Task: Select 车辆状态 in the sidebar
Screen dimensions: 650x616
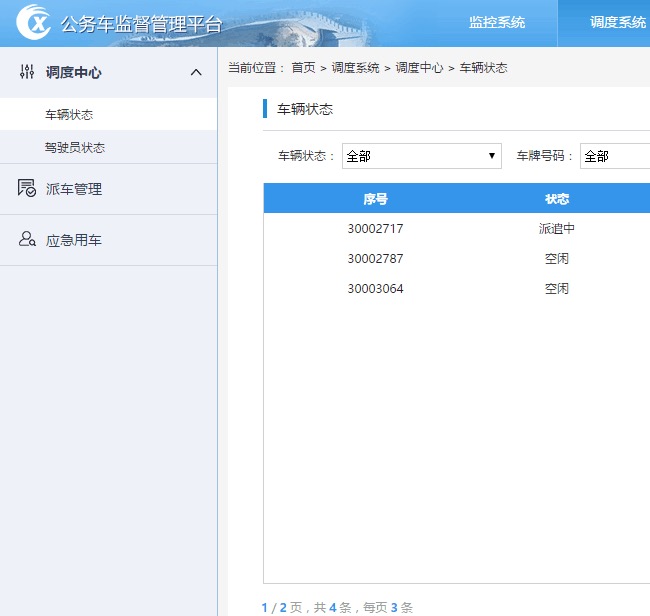Action: 69,115
